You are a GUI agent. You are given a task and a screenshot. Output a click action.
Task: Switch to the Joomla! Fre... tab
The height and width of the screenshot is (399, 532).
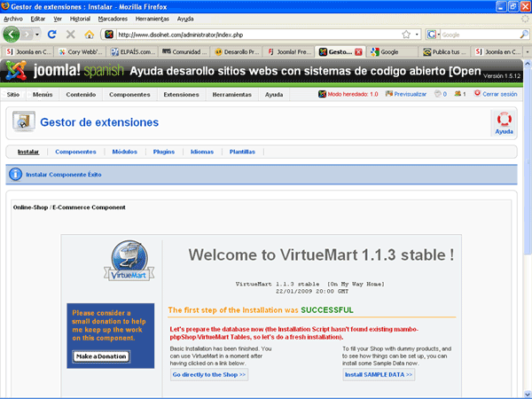tap(289, 52)
